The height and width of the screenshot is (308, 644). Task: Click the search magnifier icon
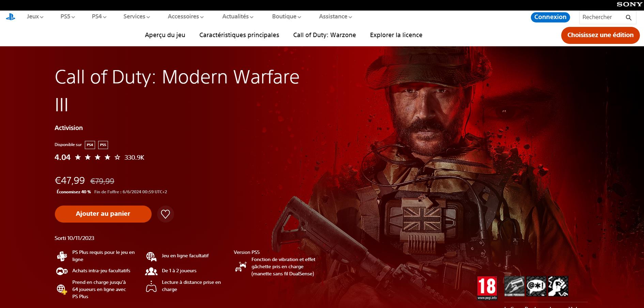point(628,17)
